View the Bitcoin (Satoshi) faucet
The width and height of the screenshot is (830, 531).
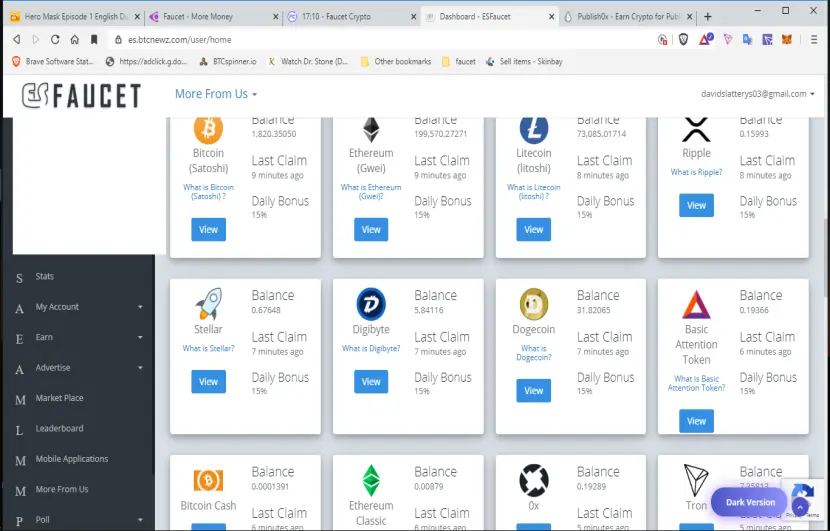pos(208,229)
